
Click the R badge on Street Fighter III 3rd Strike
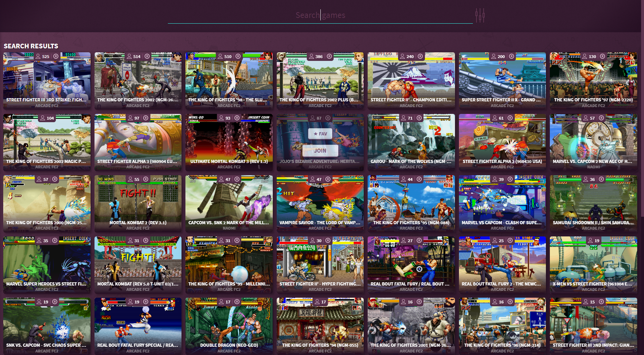pos(56,57)
